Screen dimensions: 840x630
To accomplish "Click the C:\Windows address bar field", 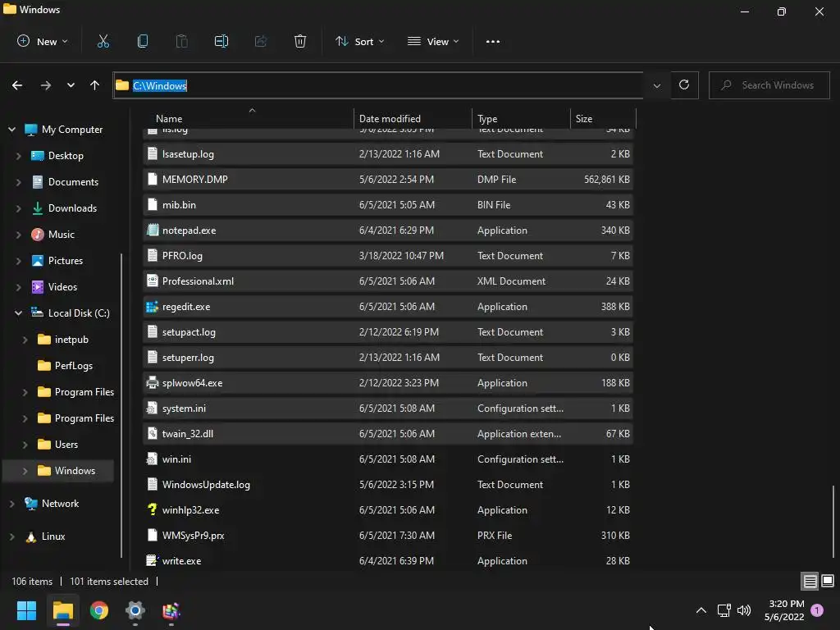I will click(x=377, y=85).
